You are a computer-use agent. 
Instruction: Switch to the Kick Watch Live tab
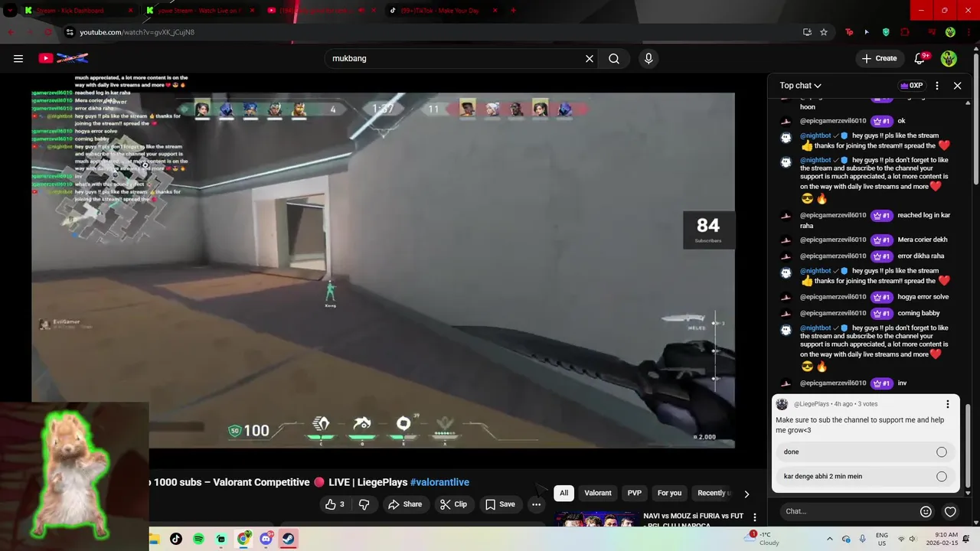(x=201, y=11)
